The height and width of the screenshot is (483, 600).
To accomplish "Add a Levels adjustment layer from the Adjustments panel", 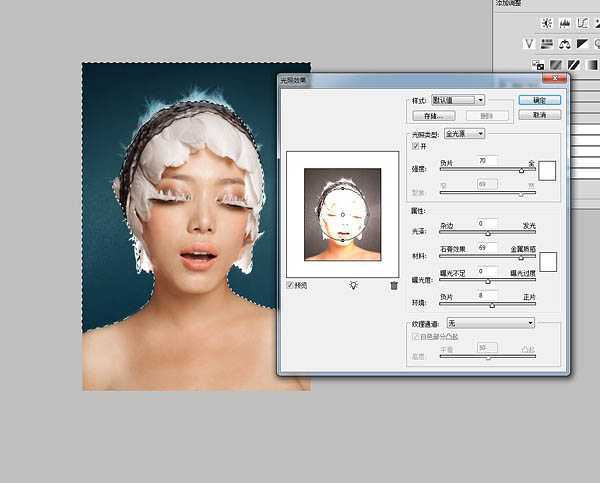I will 565,23.
